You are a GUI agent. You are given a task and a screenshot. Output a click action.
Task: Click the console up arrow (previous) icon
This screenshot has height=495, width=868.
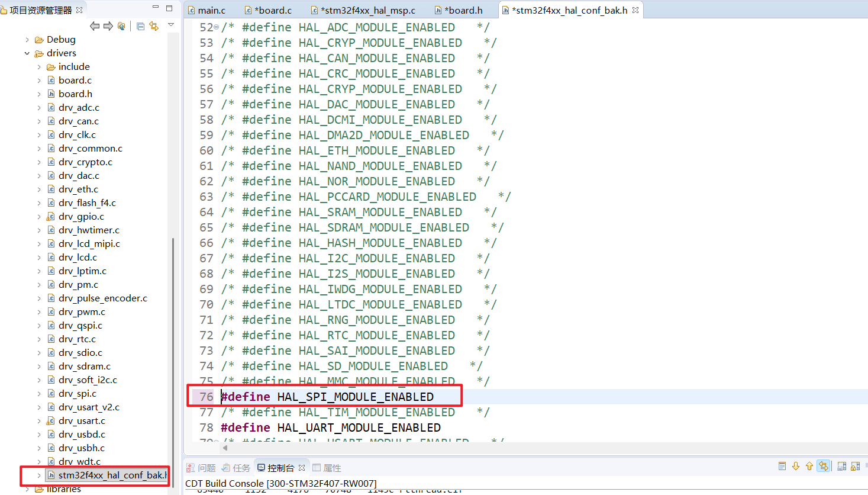click(809, 467)
